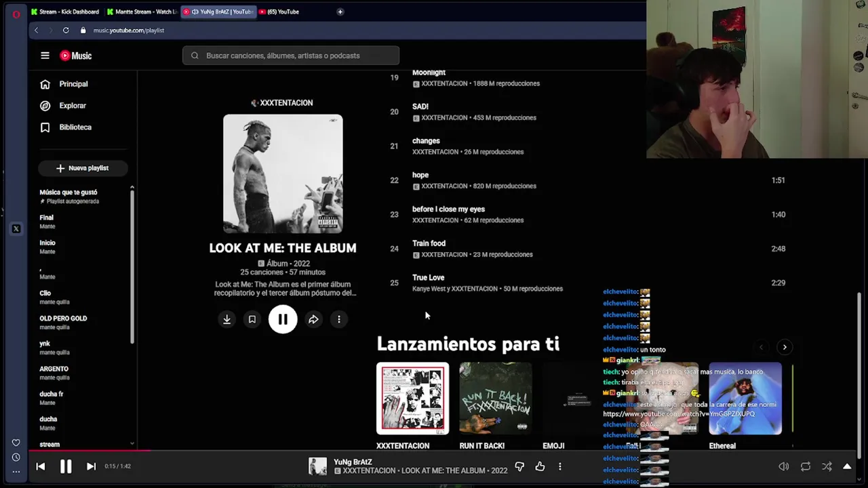Open the XXXTENTACION release thumbnail under Lanzamientos
Screen dimensions: 868x488
[x=412, y=399]
